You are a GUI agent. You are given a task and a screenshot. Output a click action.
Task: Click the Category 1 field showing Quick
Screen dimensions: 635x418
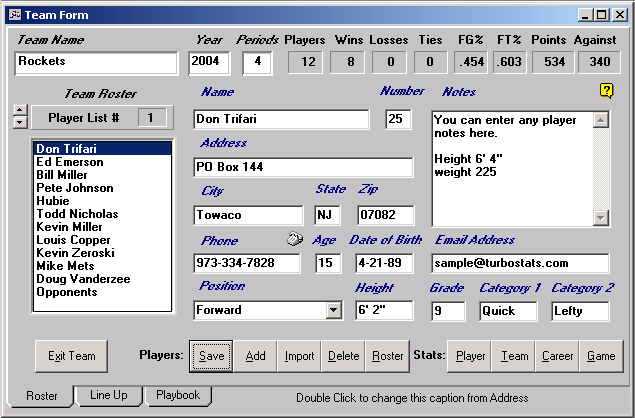508,311
